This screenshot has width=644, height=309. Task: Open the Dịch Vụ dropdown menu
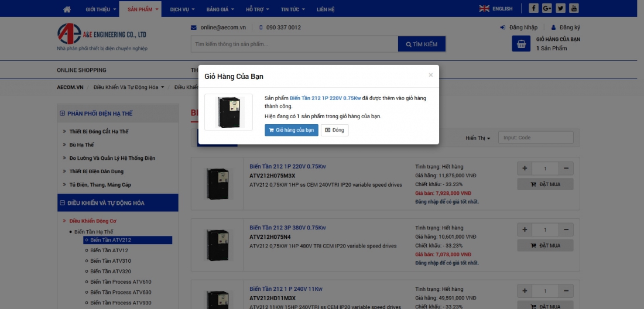coord(182,9)
